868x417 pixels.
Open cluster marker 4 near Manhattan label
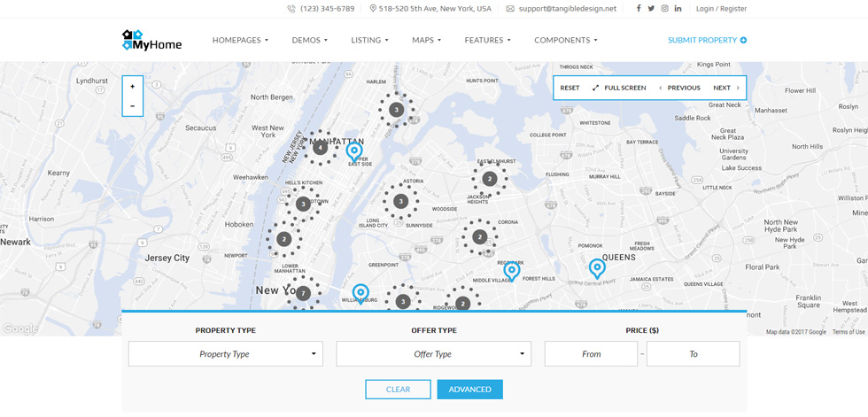point(320,148)
